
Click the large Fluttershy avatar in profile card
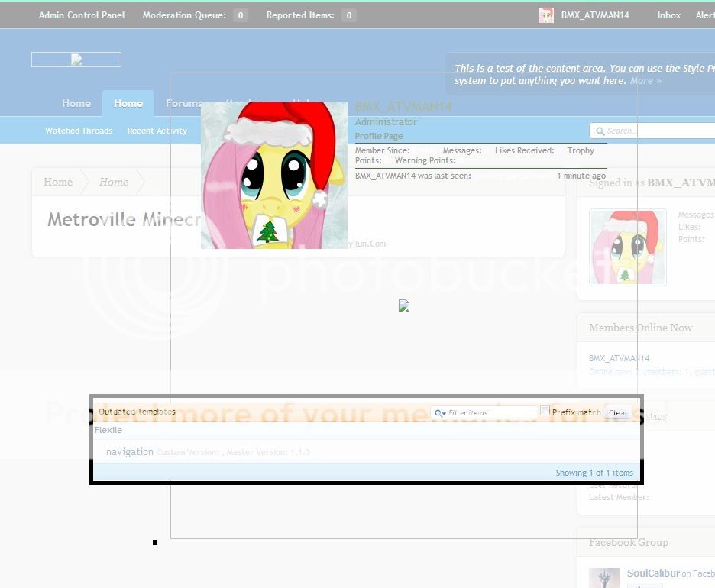pos(273,176)
